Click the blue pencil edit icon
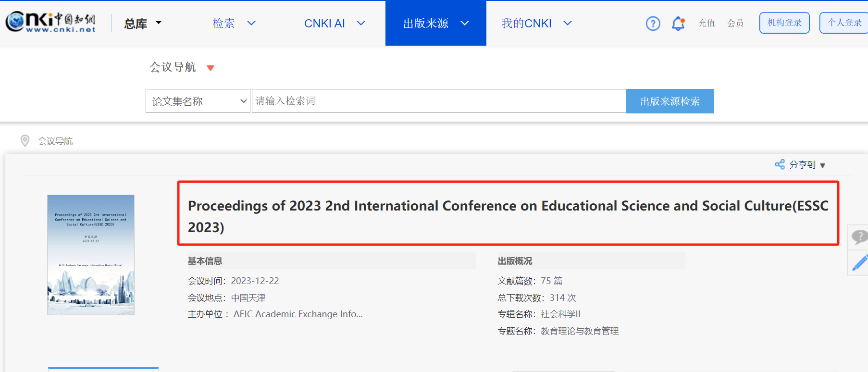Image resolution: width=868 pixels, height=372 pixels. (x=860, y=263)
